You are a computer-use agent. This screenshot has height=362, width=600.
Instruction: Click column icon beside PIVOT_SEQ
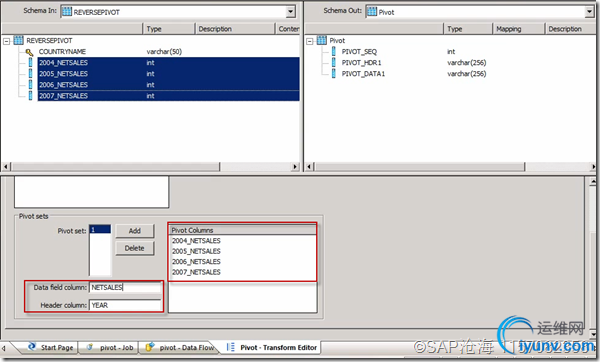pos(334,52)
